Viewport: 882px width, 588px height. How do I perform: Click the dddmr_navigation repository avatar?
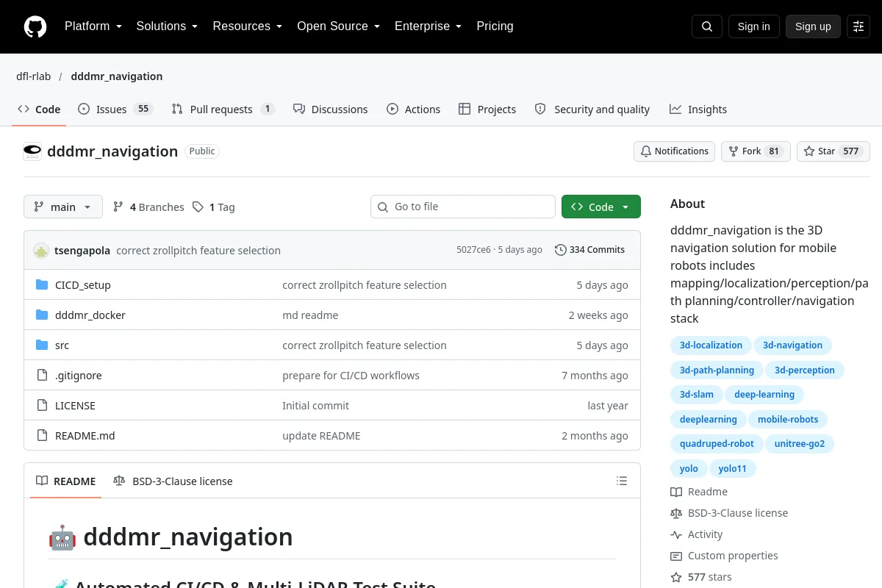point(32,151)
